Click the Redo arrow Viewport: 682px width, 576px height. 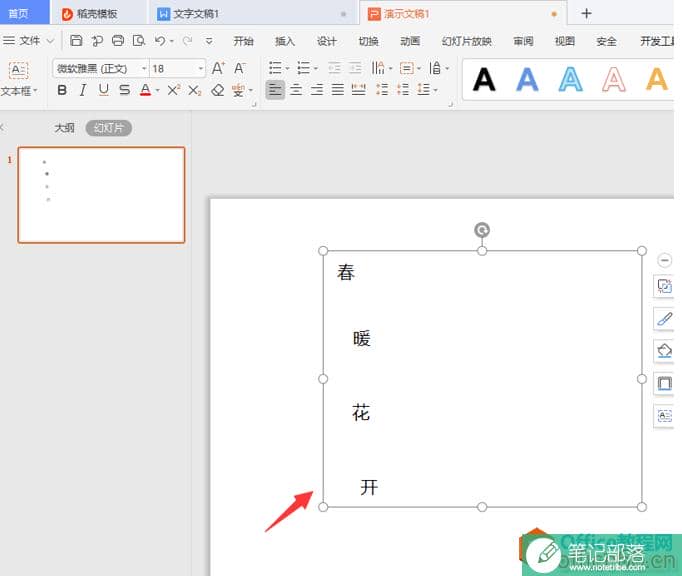coord(187,40)
